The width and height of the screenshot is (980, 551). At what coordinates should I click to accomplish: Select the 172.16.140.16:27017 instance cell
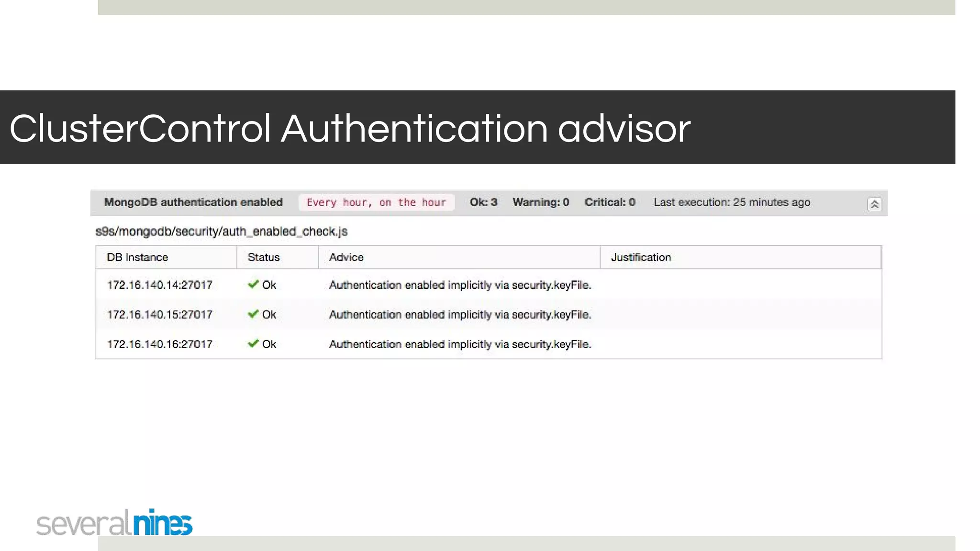pyautogui.click(x=159, y=344)
